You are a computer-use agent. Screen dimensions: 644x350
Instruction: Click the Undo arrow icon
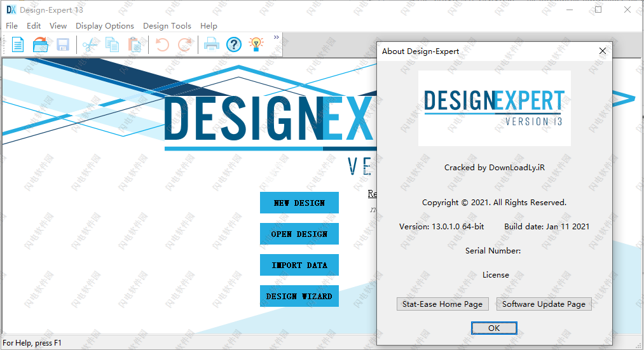(x=162, y=44)
